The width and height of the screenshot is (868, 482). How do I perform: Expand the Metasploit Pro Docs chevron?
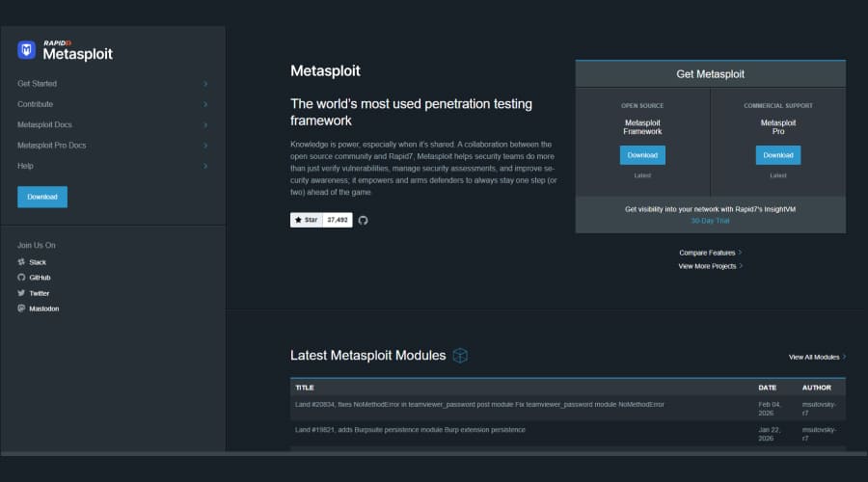point(205,145)
